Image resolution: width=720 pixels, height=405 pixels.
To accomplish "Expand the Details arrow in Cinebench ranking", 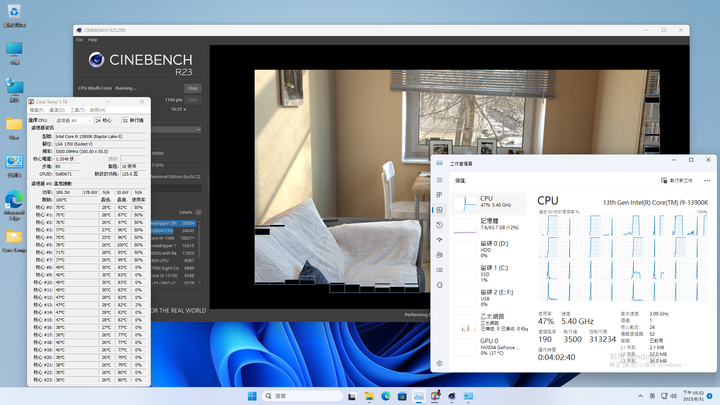I will coord(198,212).
